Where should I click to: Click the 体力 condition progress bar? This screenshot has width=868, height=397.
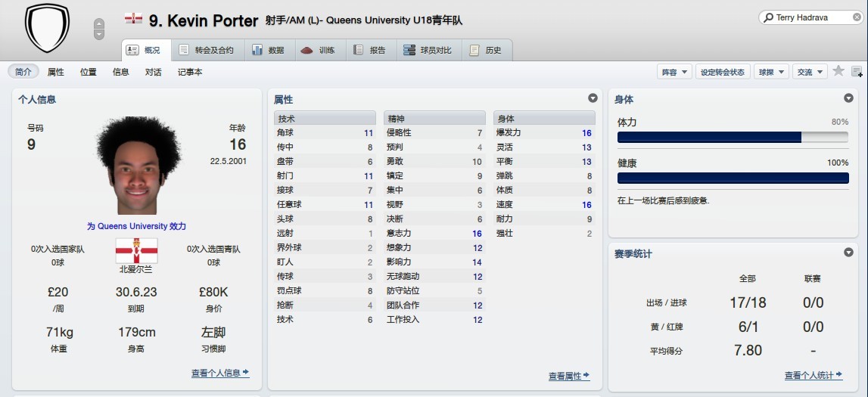[733, 137]
